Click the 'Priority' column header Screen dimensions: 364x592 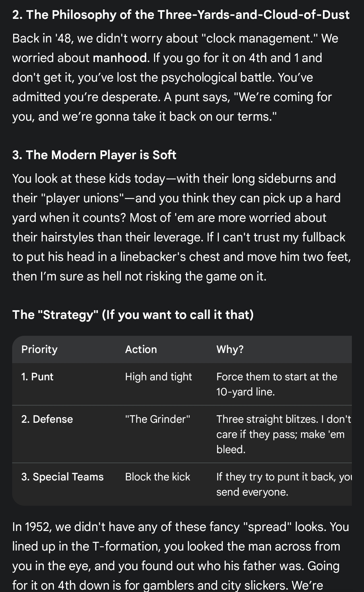point(39,349)
